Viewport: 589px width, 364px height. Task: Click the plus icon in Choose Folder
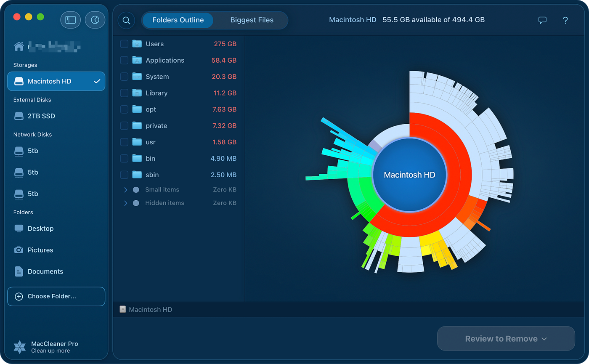coord(19,296)
